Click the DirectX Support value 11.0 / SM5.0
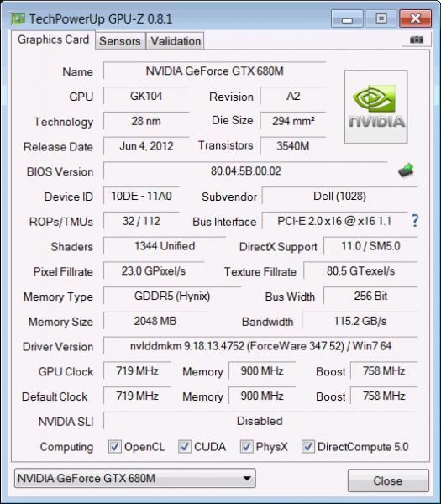 click(370, 246)
